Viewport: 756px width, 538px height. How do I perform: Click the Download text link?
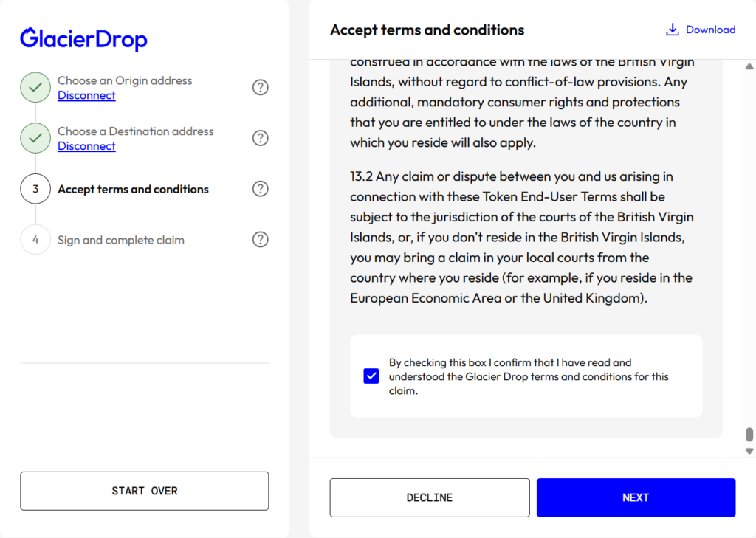(x=711, y=30)
